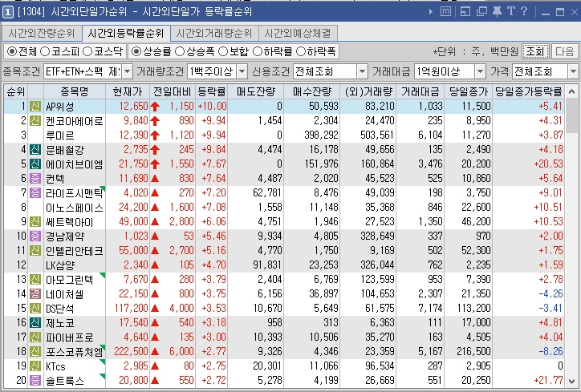
Task: Click AP위성 current price 12,650
Action: click(133, 107)
